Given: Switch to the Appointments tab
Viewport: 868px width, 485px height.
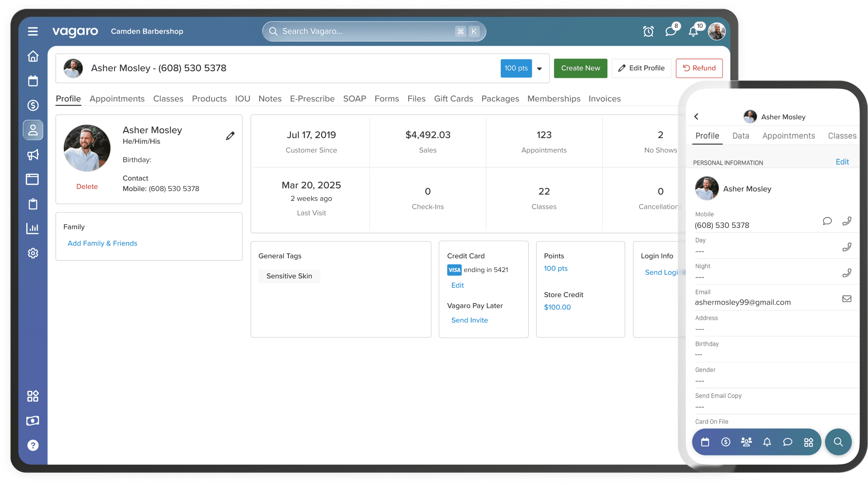Looking at the screenshot, I should coord(117,99).
